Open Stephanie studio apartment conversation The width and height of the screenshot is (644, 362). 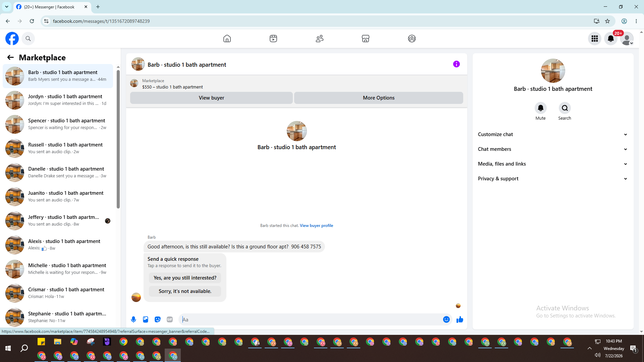click(58, 317)
